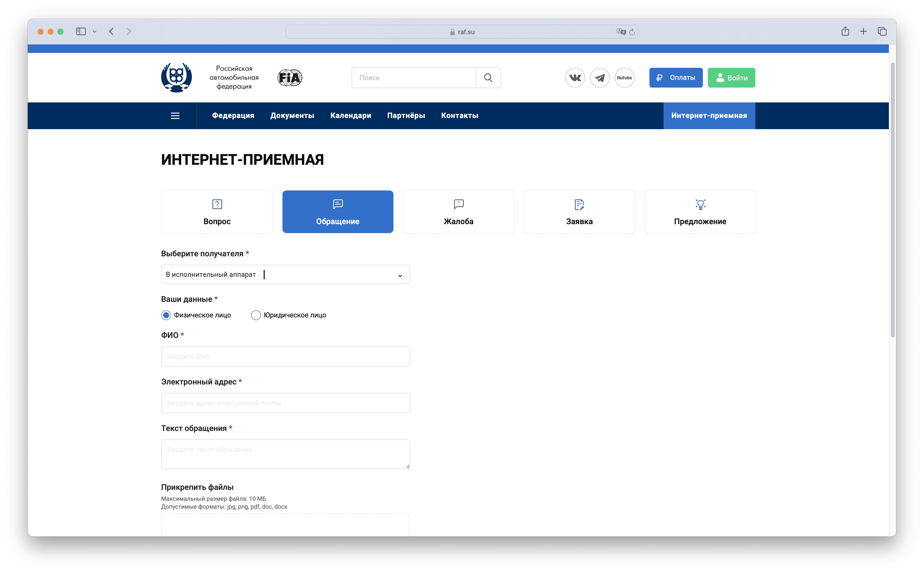Open the Интернет-приемная navigation tab

709,116
